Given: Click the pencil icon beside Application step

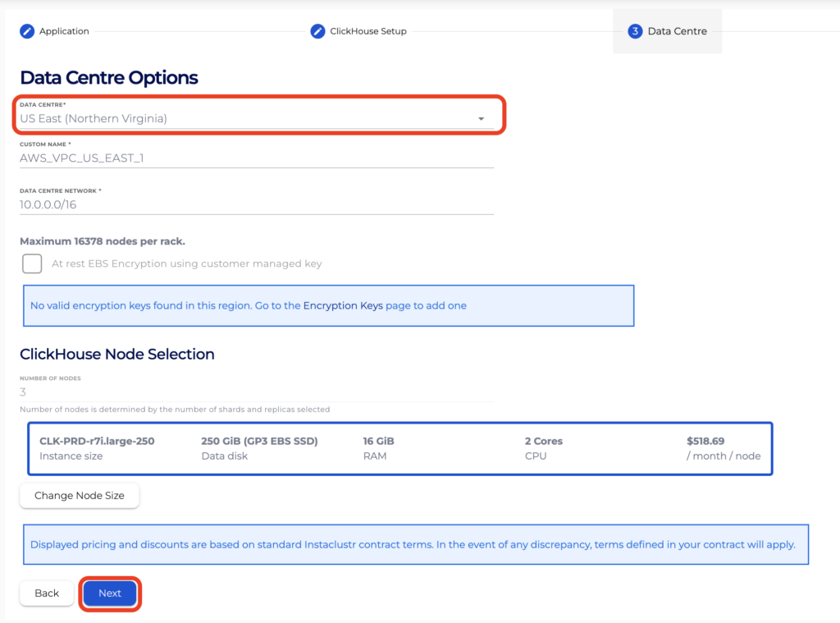Looking at the screenshot, I should 27,31.
